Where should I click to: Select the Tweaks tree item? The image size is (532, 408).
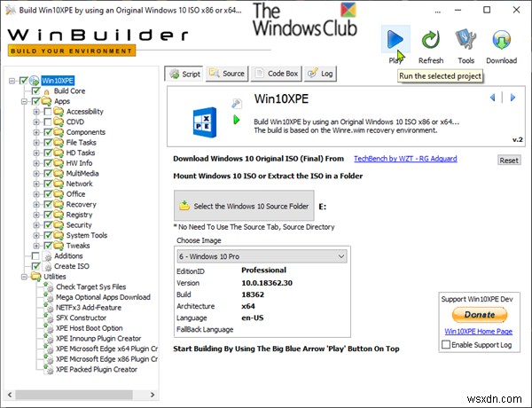(78, 246)
